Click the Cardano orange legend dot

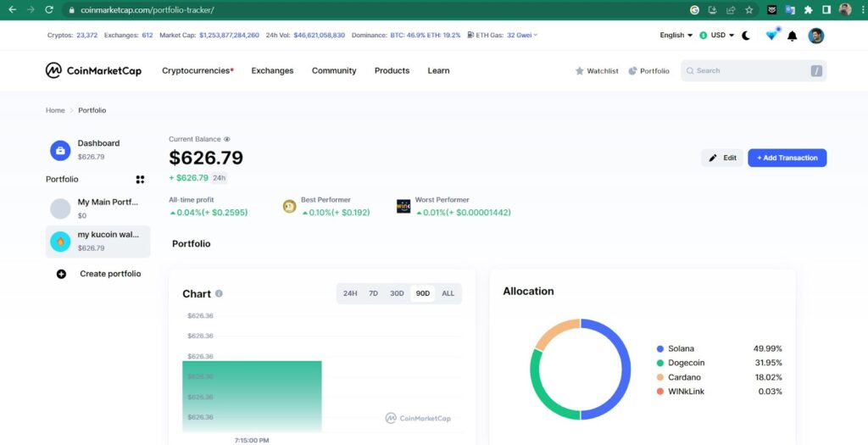pyautogui.click(x=659, y=377)
